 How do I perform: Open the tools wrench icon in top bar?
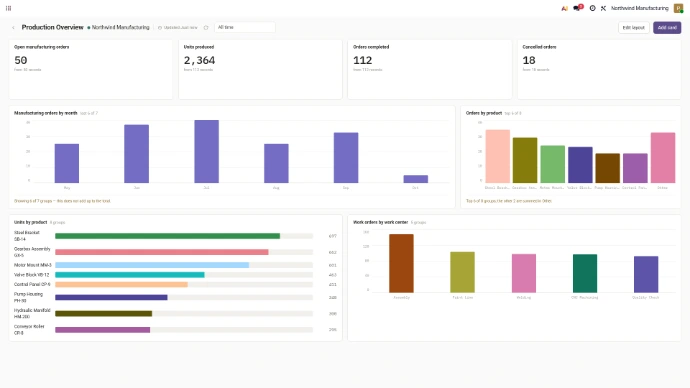[603, 8]
